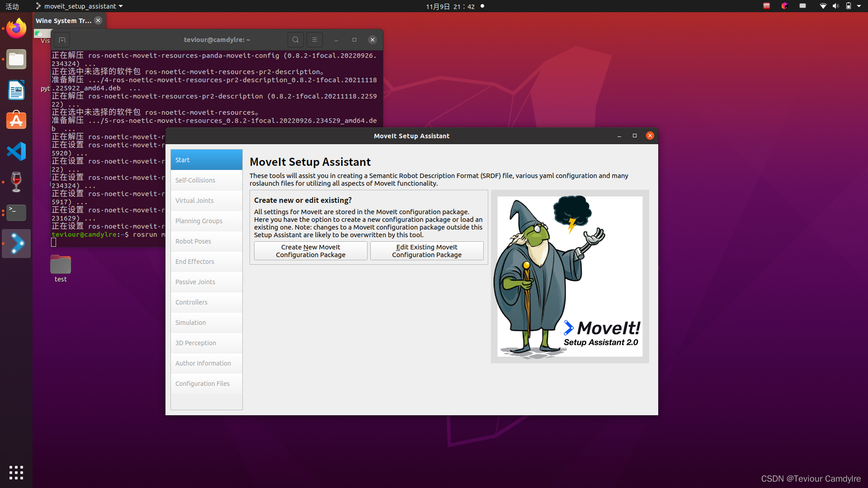Open moveit_setup_assistant app menu dropdown
The width and height of the screenshot is (868, 488).
(80, 6)
